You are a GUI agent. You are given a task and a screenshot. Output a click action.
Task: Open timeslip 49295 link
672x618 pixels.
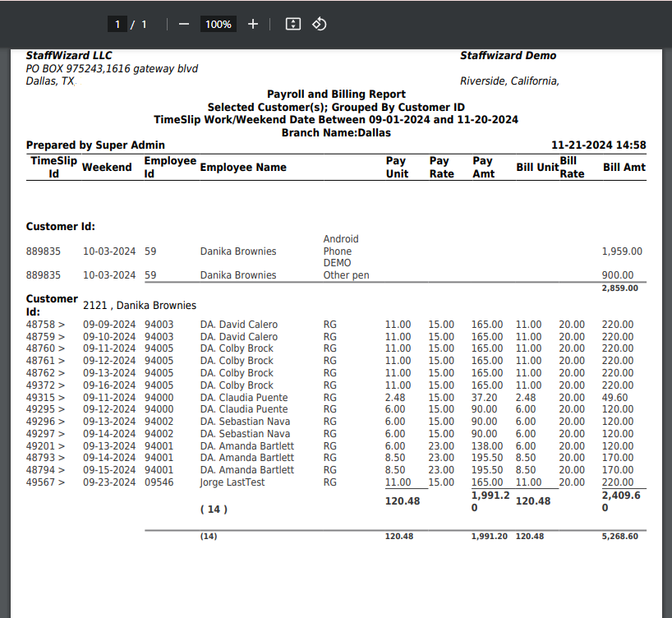(x=45, y=409)
